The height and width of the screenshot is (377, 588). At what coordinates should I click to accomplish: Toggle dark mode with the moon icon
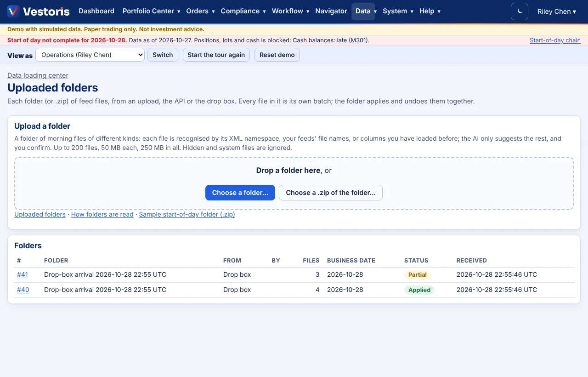tap(520, 11)
